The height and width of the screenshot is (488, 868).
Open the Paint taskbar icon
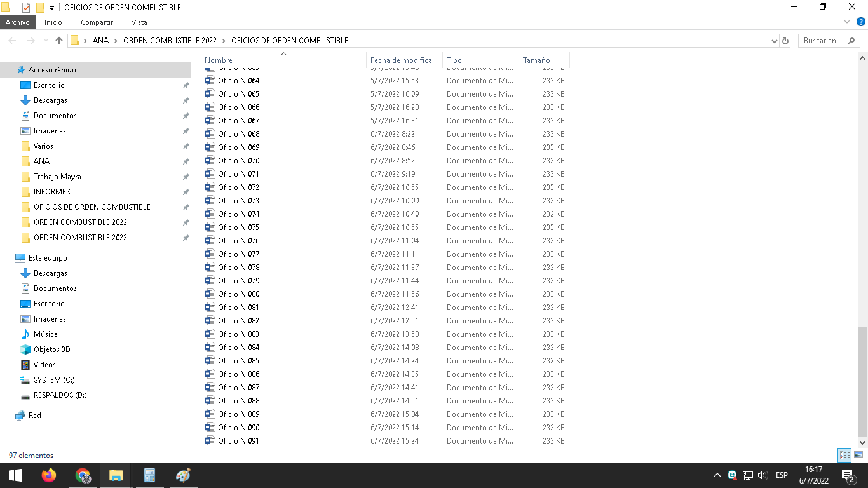pyautogui.click(x=183, y=475)
